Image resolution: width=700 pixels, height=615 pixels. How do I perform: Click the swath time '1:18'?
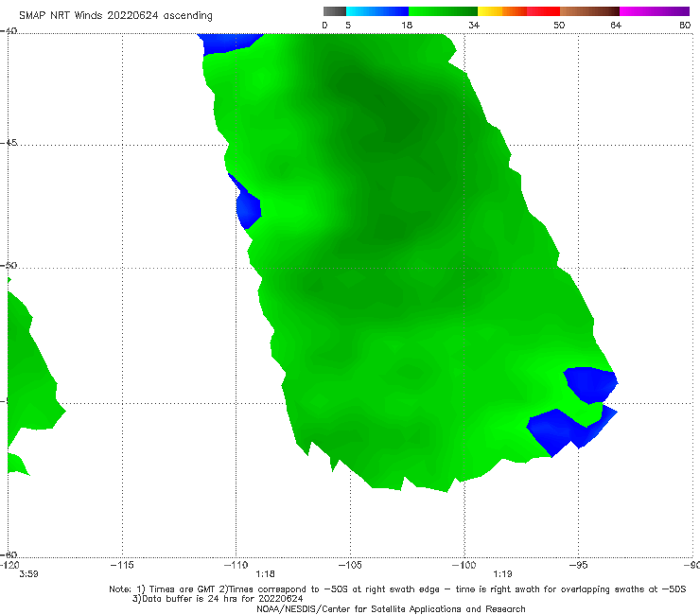[265, 574]
